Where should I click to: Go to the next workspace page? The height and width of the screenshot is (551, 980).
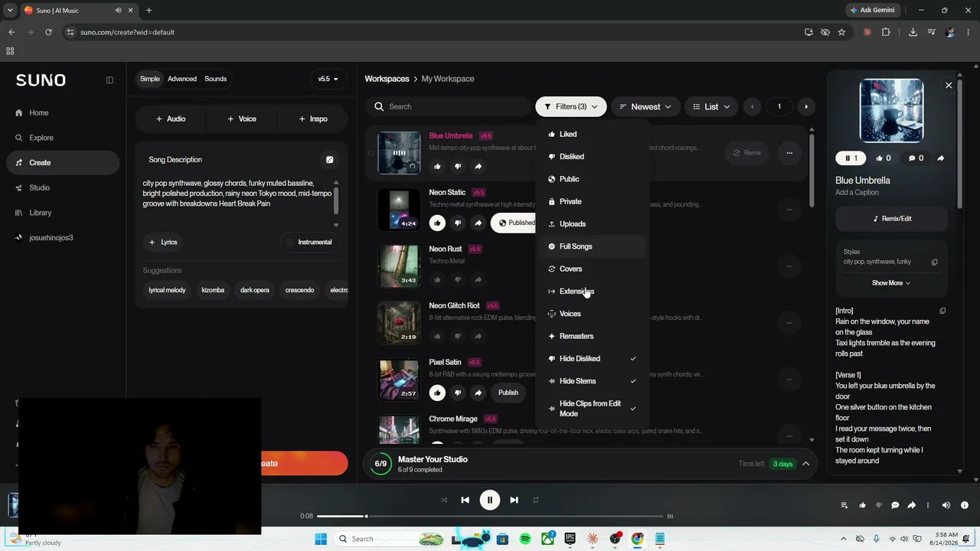click(x=805, y=106)
